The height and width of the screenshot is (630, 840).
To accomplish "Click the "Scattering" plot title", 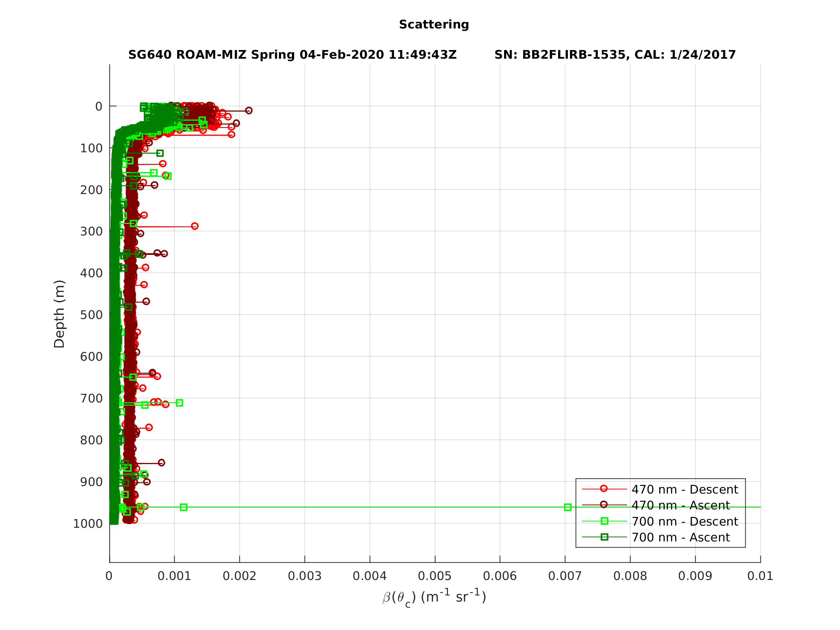I will (434, 25).
